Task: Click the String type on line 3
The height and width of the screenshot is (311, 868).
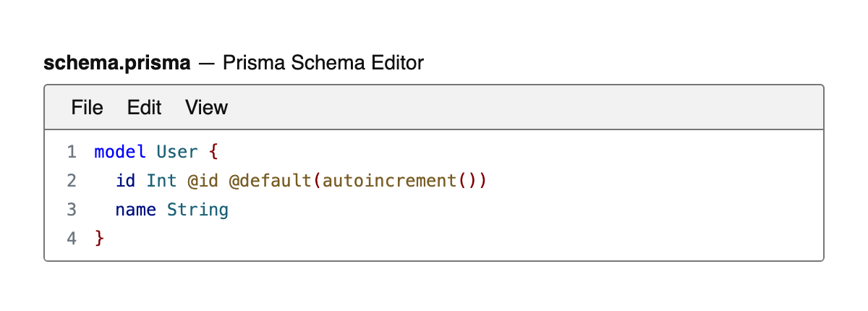Action: coord(197,210)
